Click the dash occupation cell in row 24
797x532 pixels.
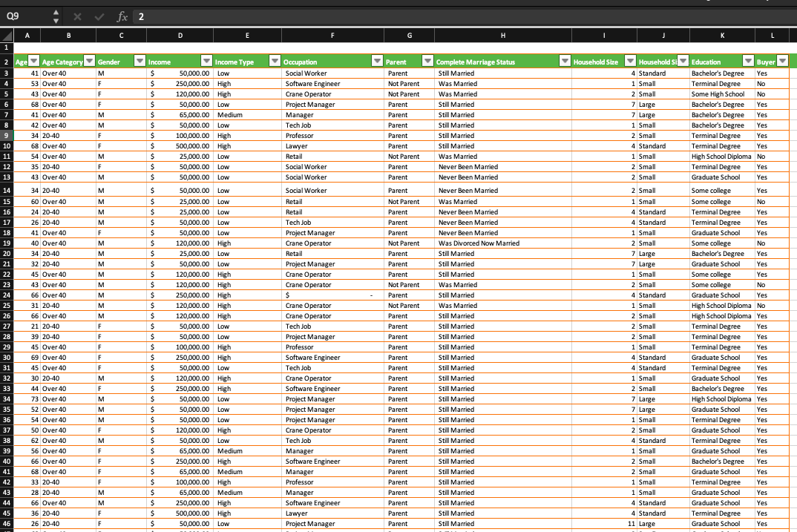[x=332, y=295]
